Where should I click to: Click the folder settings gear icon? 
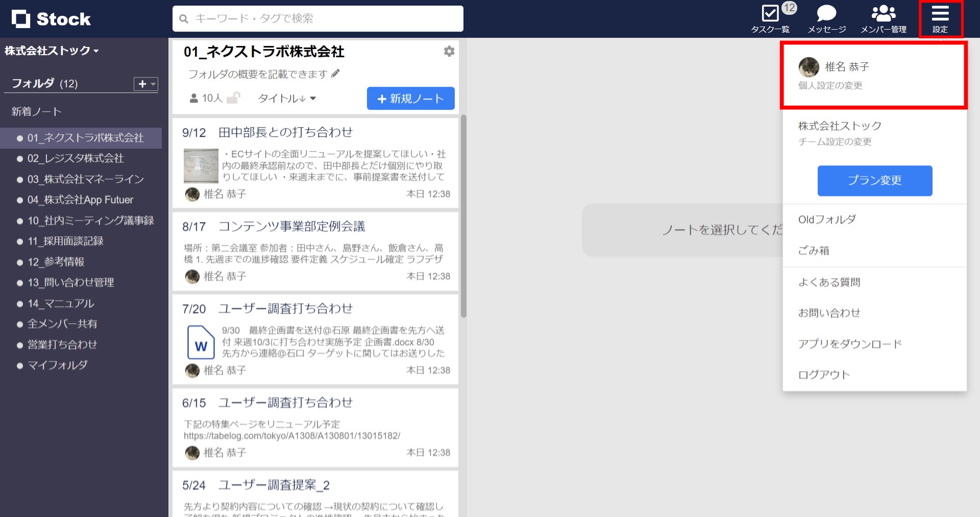point(449,51)
